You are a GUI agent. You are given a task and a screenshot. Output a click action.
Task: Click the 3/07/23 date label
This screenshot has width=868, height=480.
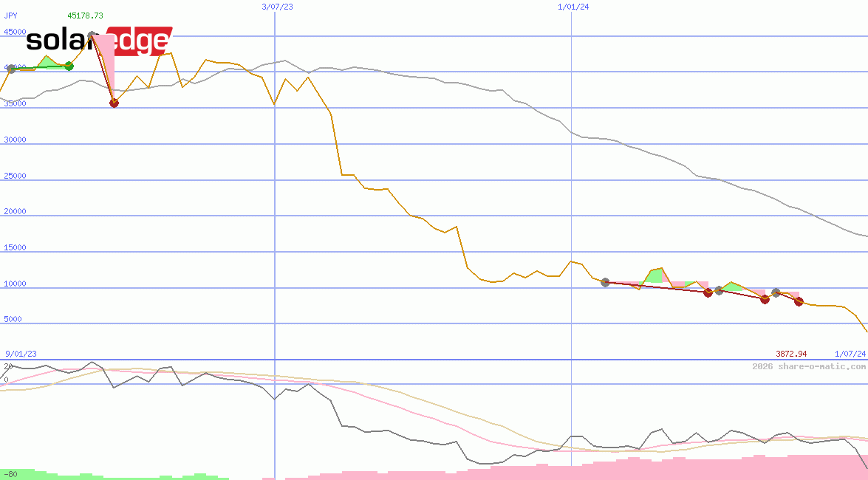pos(277,7)
